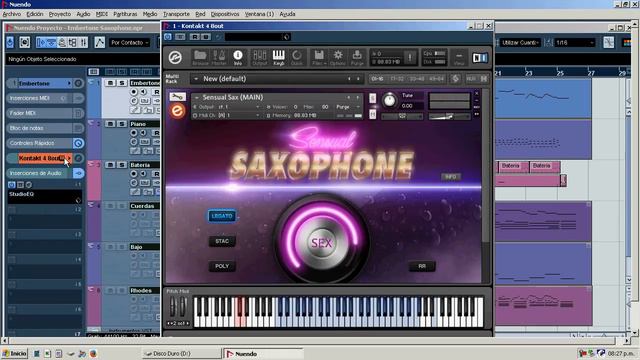
Task: Open the Dispositivos menu
Action: (x=224, y=14)
